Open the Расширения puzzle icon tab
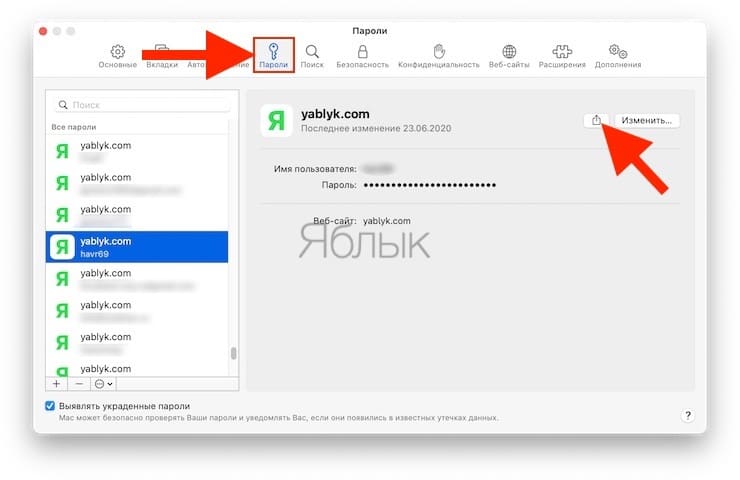The image size is (740, 480). [x=562, y=56]
